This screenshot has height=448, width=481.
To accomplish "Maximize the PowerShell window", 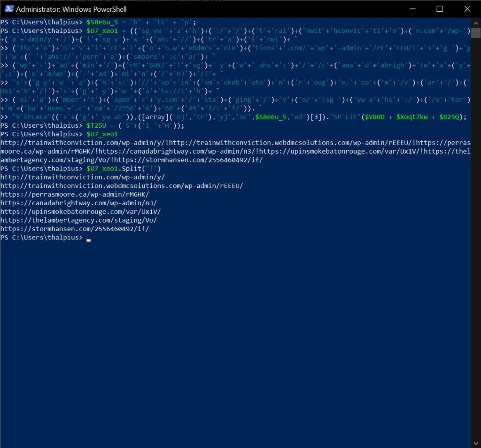I will pos(440,9).
